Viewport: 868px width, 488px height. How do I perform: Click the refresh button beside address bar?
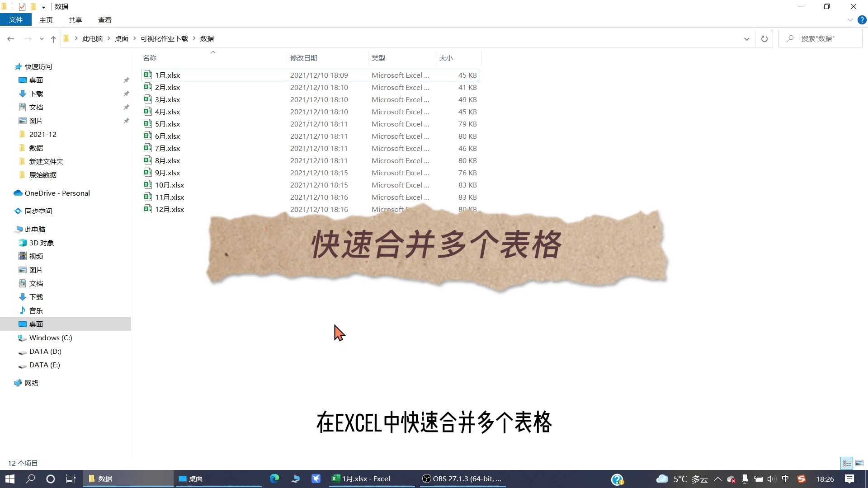coord(764,39)
